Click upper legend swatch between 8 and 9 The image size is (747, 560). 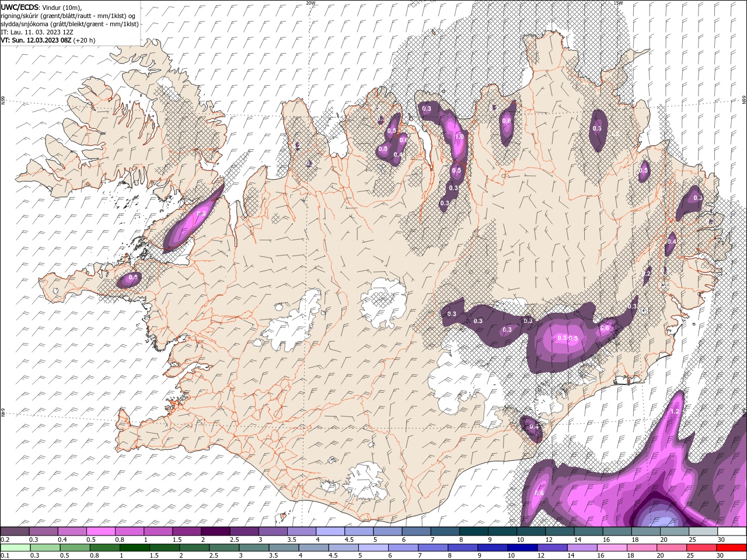pos(474,531)
